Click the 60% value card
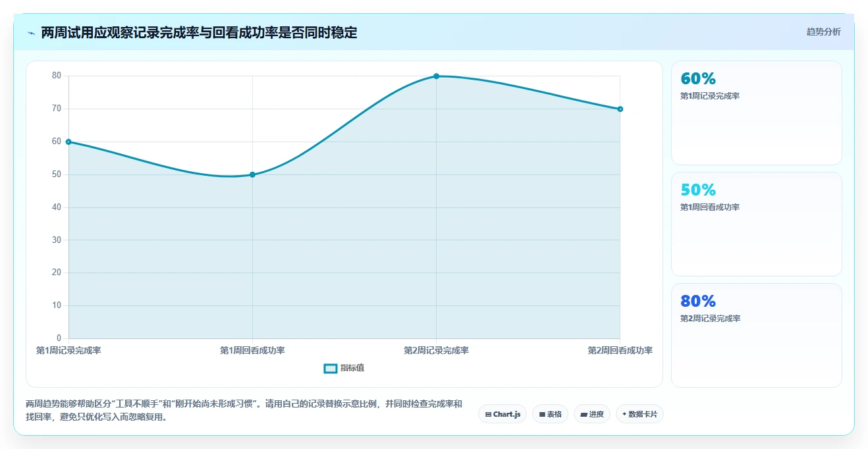The height and width of the screenshot is (449, 868). click(x=756, y=113)
